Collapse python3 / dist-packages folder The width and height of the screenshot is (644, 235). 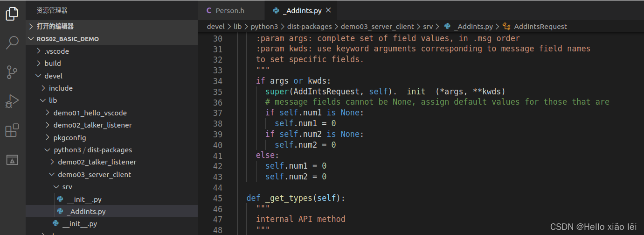click(111, 150)
